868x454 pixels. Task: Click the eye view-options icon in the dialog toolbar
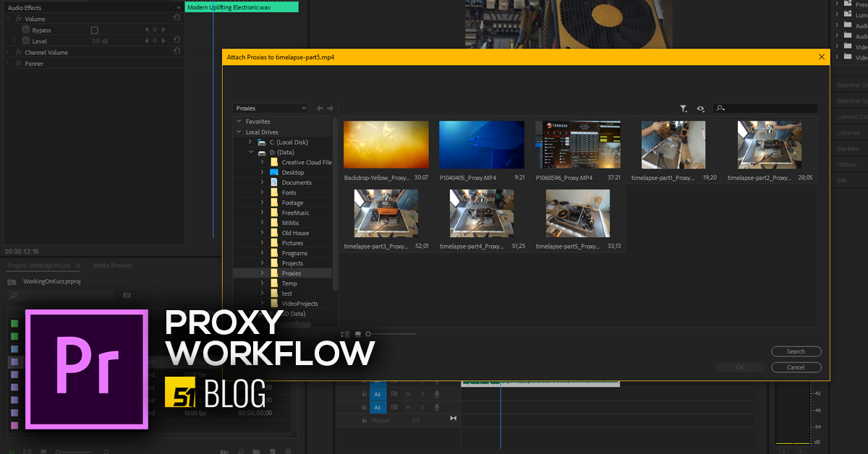tap(700, 108)
